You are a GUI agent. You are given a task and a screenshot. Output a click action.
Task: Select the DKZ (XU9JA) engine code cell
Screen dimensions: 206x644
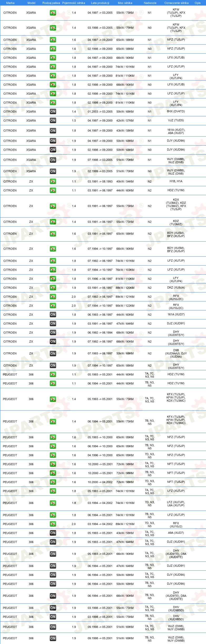176,288
